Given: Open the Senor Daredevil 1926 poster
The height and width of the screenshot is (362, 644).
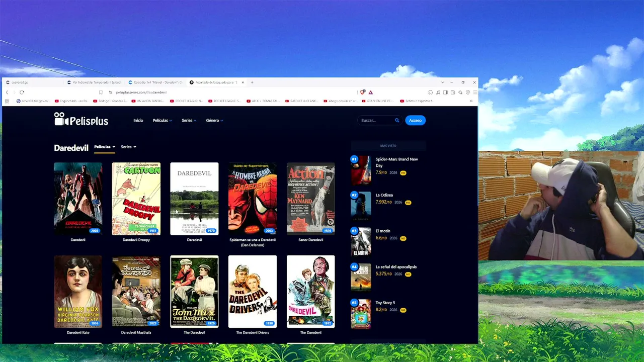Looking at the screenshot, I should (310, 199).
